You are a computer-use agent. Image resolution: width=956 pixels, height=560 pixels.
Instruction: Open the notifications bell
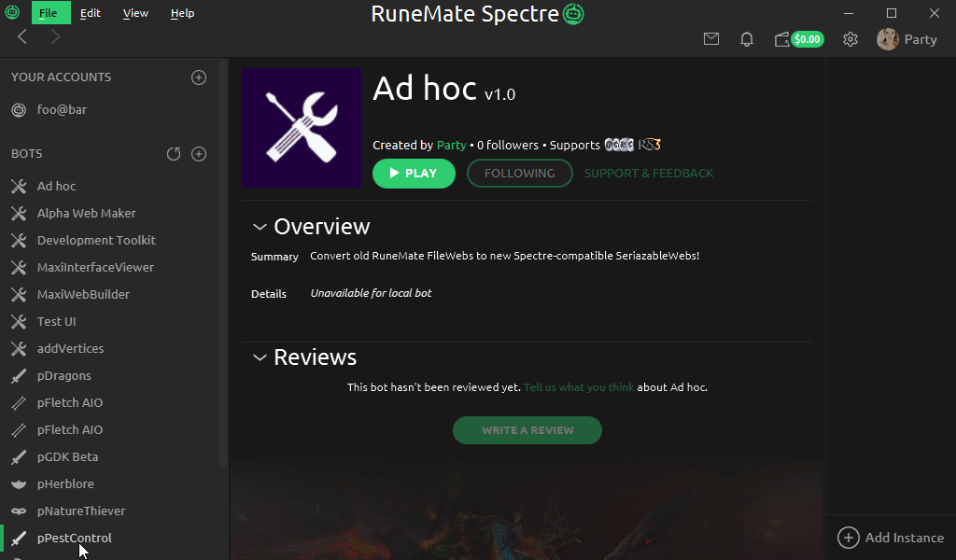pos(746,39)
